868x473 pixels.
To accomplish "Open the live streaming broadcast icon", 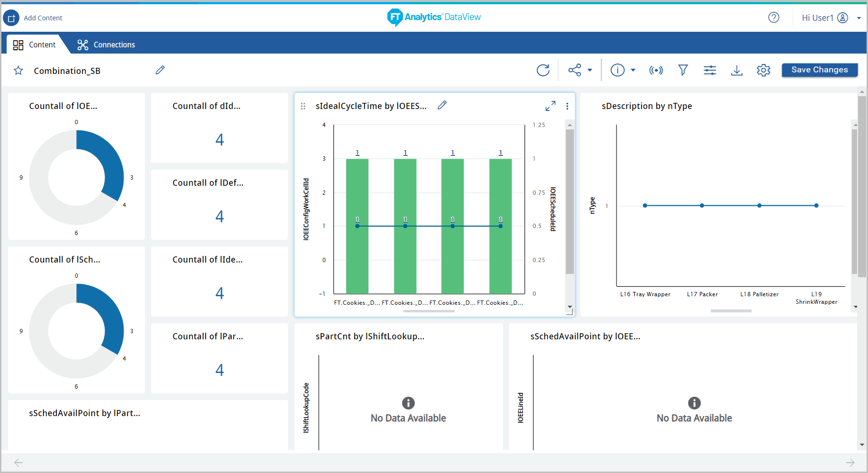I will point(656,70).
